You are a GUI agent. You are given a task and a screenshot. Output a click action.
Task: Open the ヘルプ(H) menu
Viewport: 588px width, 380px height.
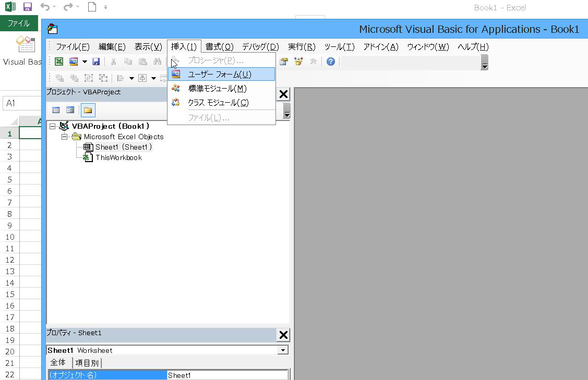473,47
